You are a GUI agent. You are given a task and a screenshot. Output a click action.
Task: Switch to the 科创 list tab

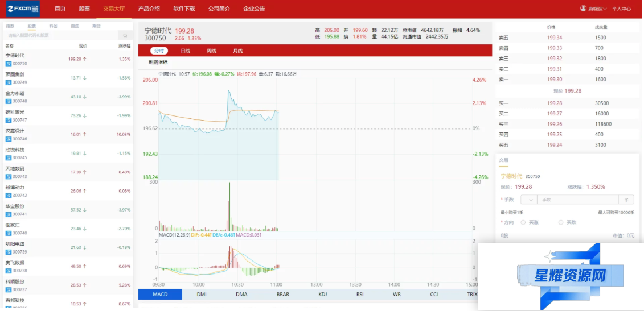coord(53,26)
